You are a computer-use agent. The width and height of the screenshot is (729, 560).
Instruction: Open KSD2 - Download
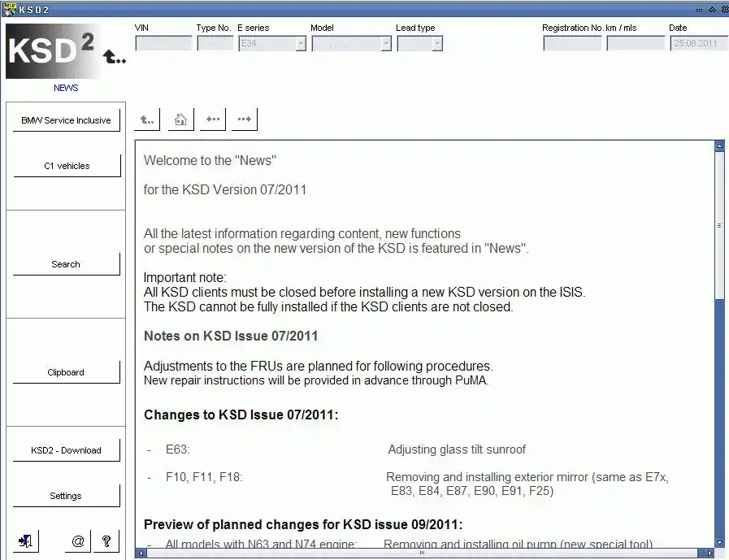(66, 450)
